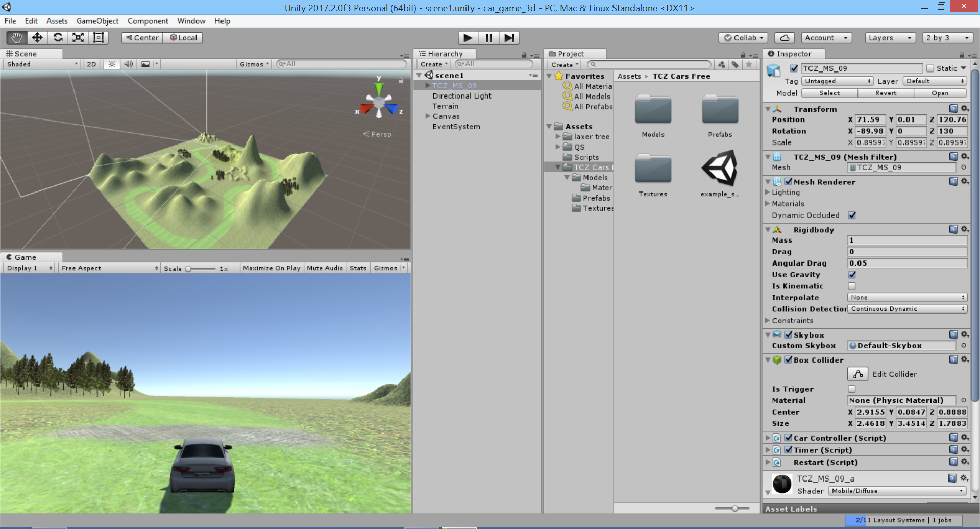Toggle scene lighting sun icon
980x529 pixels.
(x=112, y=64)
